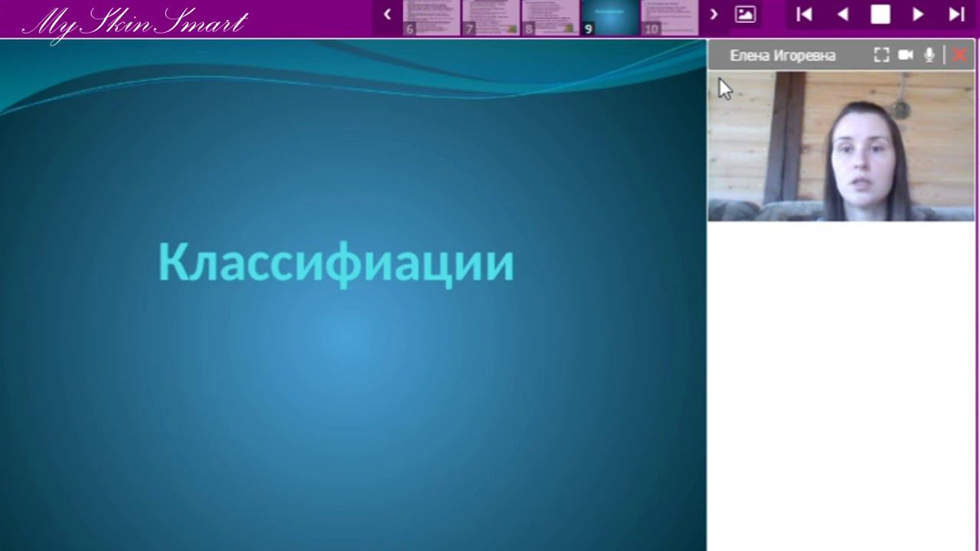Image resolution: width=980 pixels, height=551 pixels.
Task: Open slide 8 thumbnail
Action: click(x=550, y=18)
